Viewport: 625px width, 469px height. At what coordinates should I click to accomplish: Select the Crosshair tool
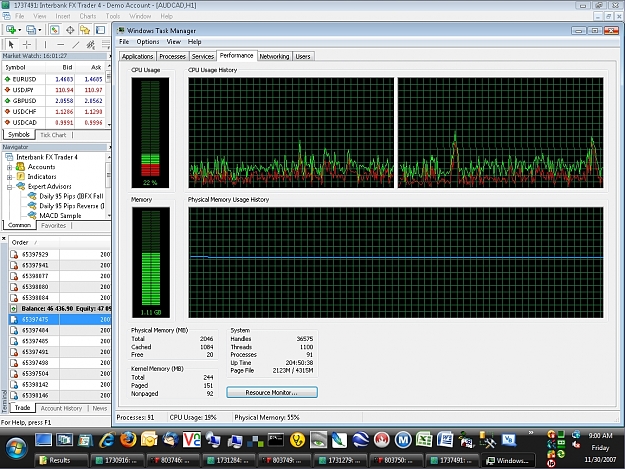pyautogui.click(x=27, y=44)
